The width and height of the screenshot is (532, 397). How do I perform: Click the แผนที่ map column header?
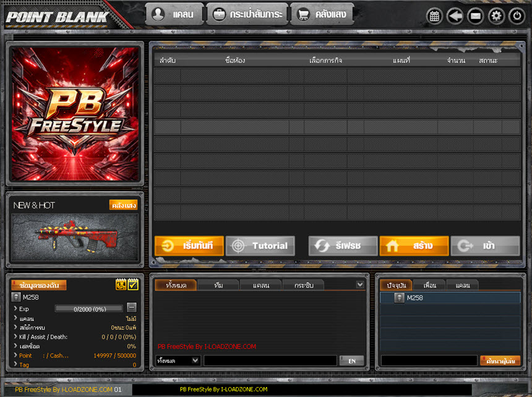tap(401, 61)
